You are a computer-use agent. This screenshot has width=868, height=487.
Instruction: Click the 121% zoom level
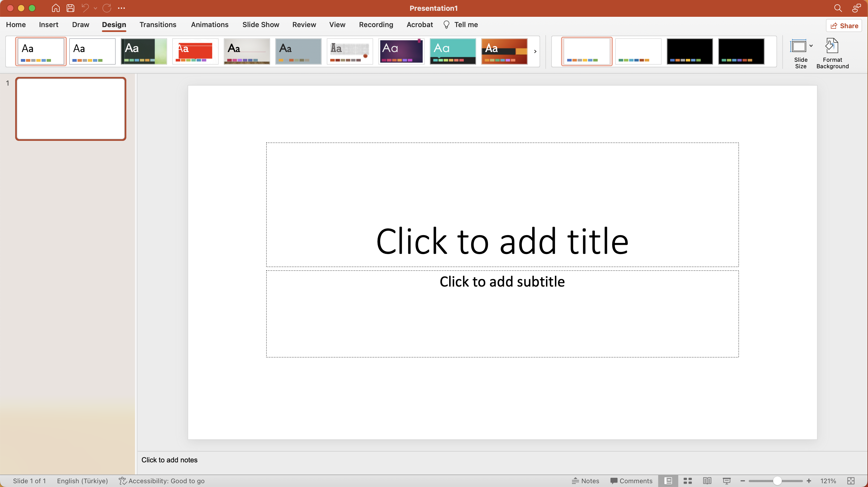(x=828, y=480)
